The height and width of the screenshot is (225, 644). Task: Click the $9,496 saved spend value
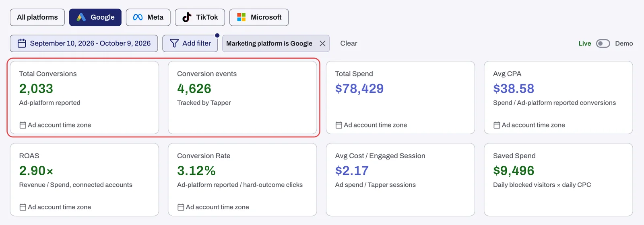[514, 170]
